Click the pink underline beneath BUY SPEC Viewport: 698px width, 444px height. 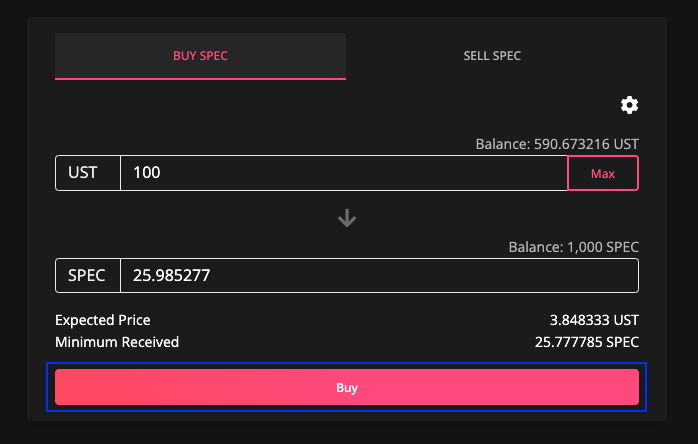click(x=200, y=79)
